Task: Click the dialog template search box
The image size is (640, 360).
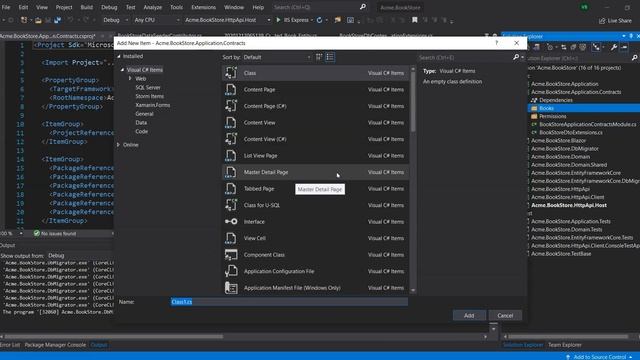Action: tap(465, 58)
